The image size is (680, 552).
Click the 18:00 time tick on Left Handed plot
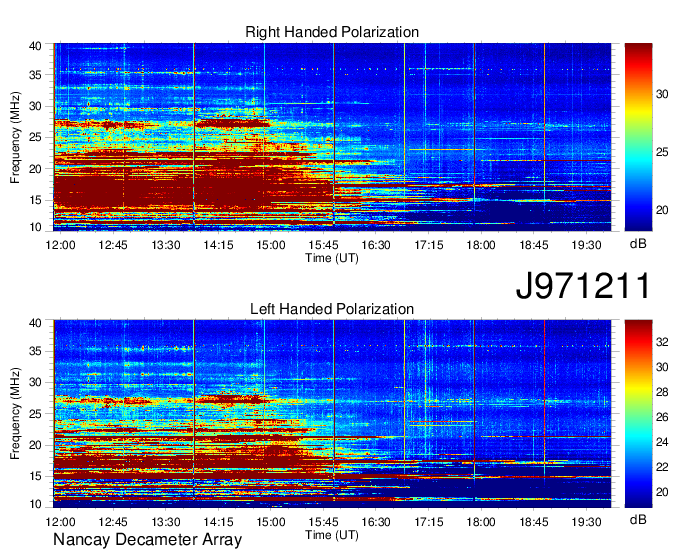coord(481,522)
